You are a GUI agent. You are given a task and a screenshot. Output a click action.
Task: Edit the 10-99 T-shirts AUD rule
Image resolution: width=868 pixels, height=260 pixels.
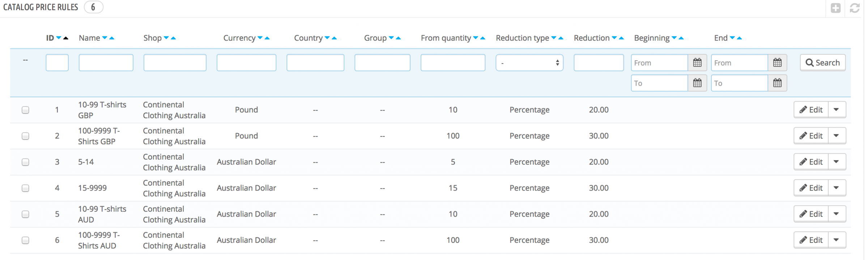coord(811,214)
